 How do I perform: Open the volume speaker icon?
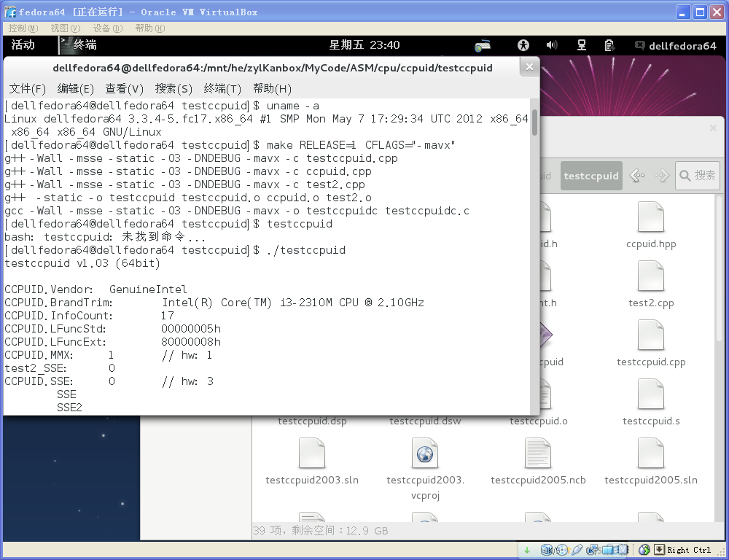click(x=552, y=45)
